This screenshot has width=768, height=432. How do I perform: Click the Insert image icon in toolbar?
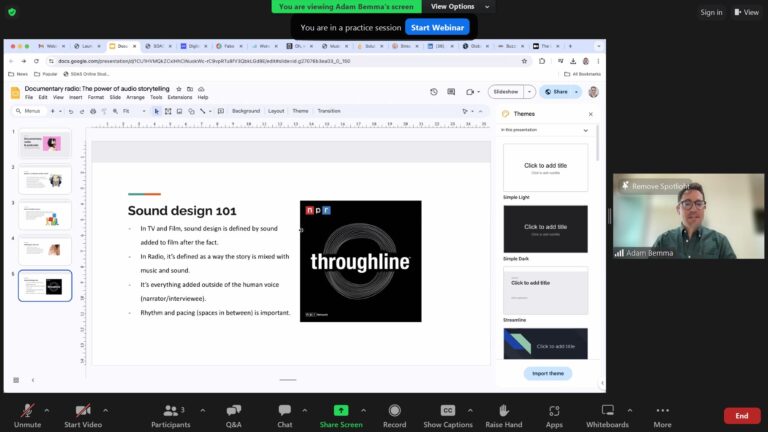(179, 112)
